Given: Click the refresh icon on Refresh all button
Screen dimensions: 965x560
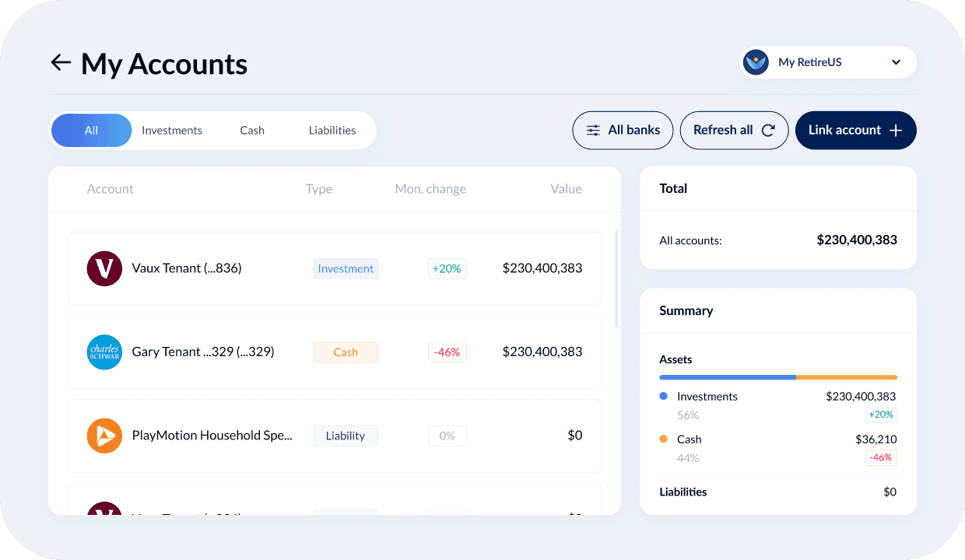Looking at the screenshot, I should (x=767, y=130).
